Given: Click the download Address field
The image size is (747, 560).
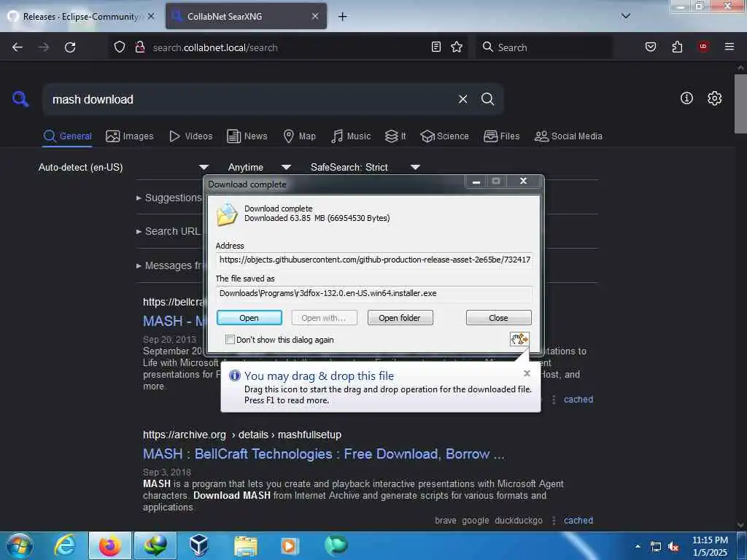Looking at the screenshot, I should pos(374,260).
